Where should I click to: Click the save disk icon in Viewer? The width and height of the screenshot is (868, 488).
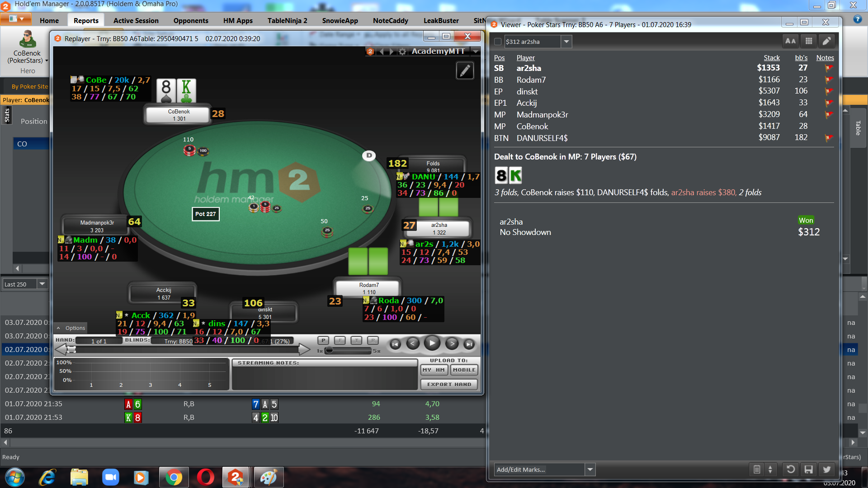pos(808,469)
